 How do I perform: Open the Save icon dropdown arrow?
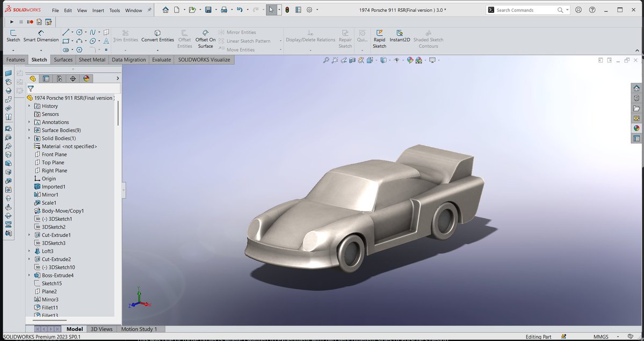click(x=216, y=10)
